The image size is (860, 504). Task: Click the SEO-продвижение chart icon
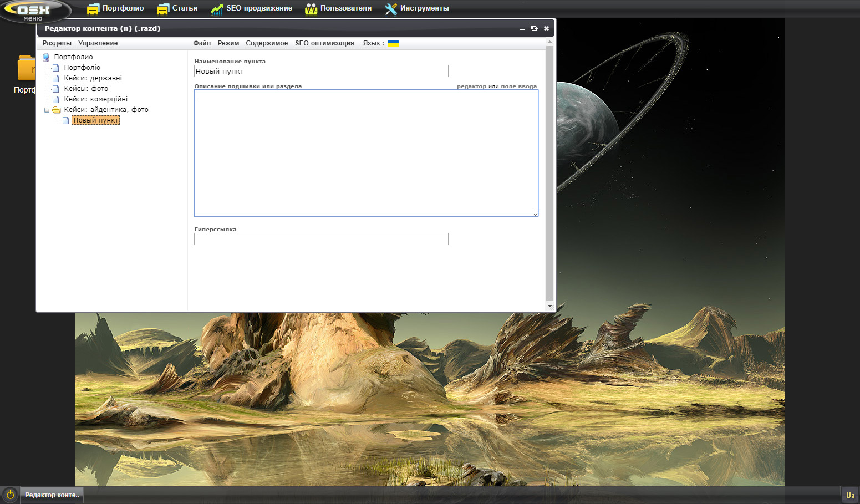(217, 9)
